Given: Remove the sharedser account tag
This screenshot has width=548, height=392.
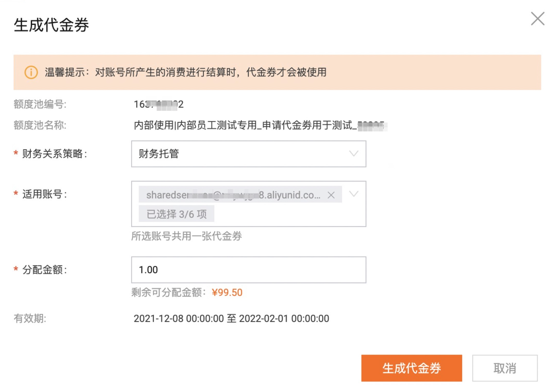Looking at the screenshot, I should pyautogui.click(x=331, y=195).
